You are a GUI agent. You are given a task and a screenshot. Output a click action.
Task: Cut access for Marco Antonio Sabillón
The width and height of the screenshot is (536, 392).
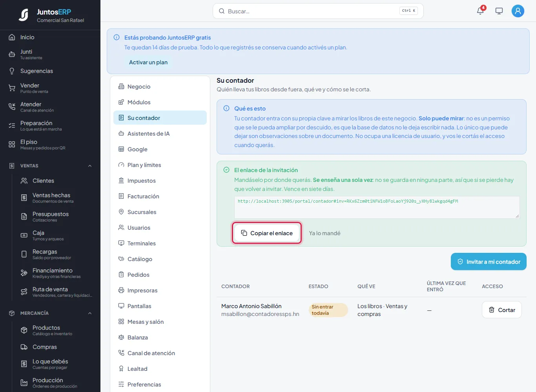pos(501,310)
